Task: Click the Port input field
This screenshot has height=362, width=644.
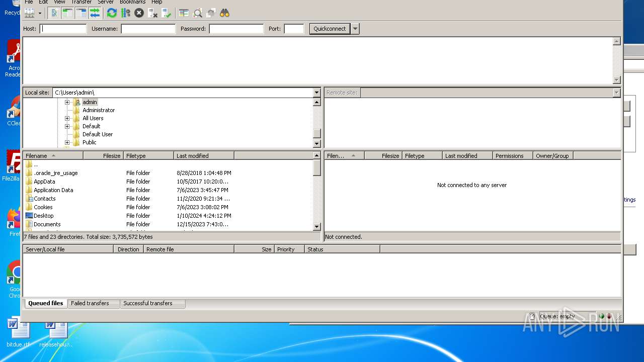Action: pyautogui.click(x=294, y=29)
